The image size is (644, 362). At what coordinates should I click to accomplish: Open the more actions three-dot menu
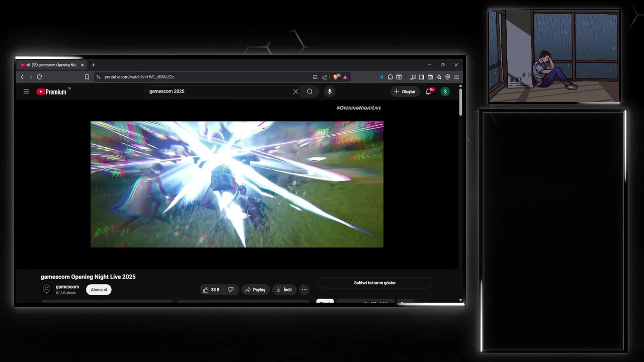[x=304, y=290]
